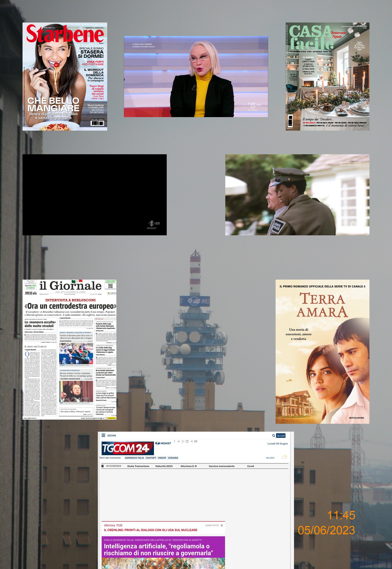This screenshot has width=392, height=569.
Task: Open the Cremlino nuclear dialogue breaking news
Action: [151, 530]
